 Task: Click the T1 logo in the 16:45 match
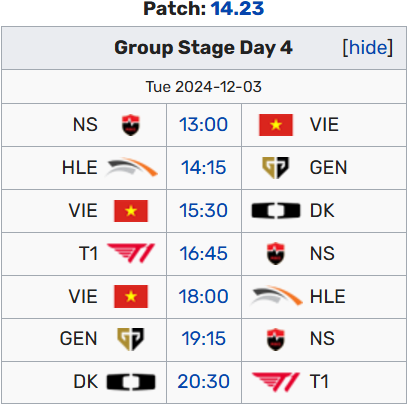click(131, 253)
